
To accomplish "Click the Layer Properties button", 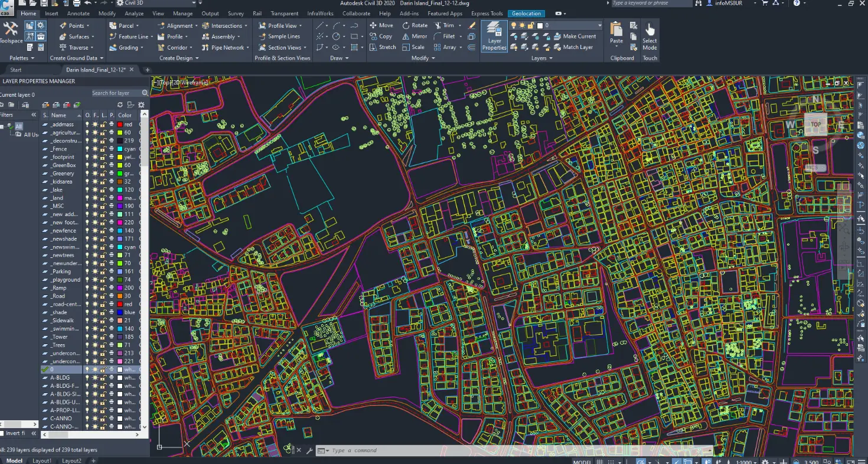I will click(x=494, y=37).
